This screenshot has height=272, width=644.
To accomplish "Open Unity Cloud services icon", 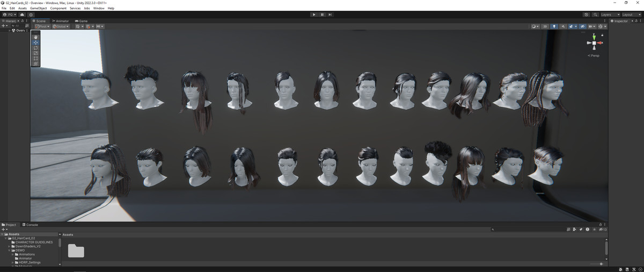I will tap(22, 15).
